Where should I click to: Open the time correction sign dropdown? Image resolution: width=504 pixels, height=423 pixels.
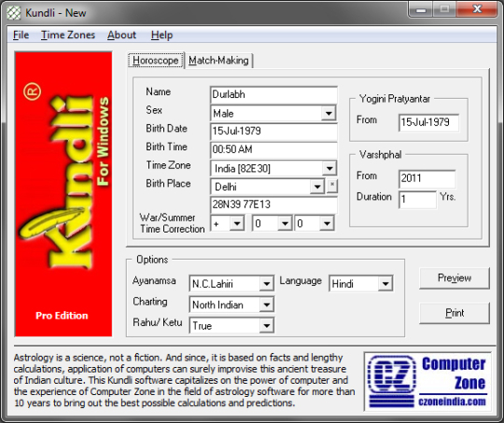click(237, 223)
